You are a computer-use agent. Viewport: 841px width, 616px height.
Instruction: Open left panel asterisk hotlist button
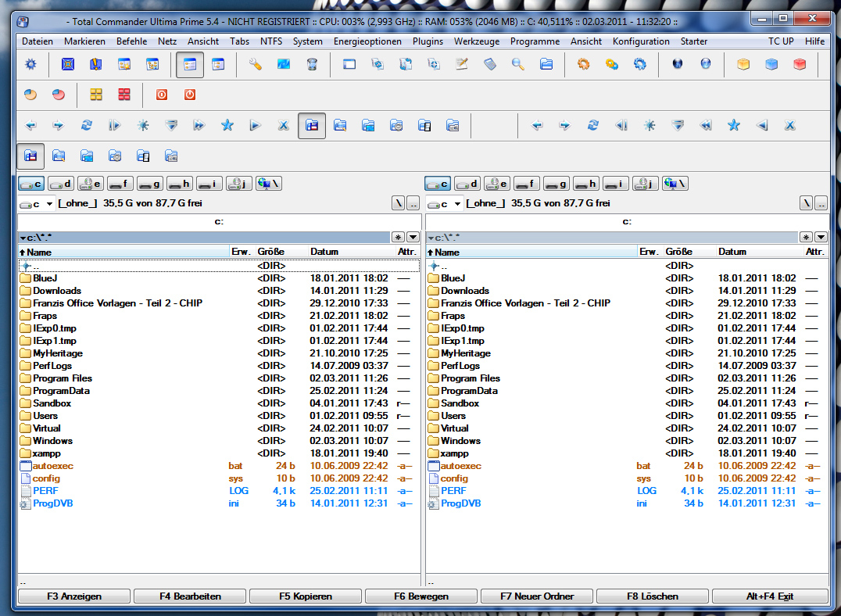pyautogui.click(x=398, y=237)
